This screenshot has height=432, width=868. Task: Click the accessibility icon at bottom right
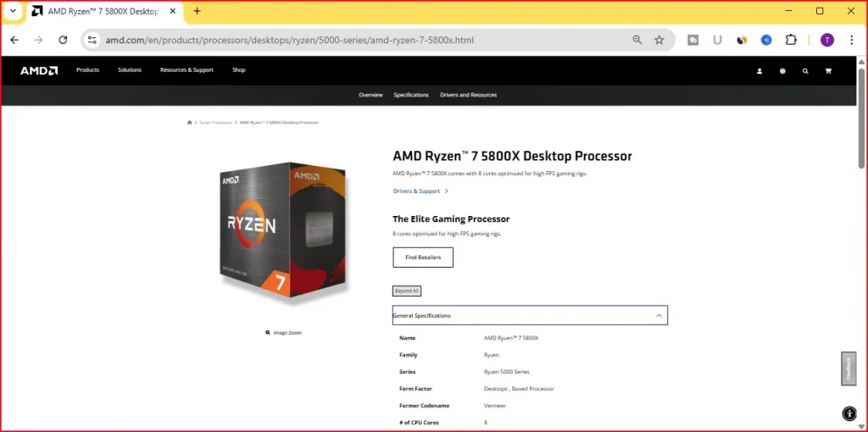pyautogui.click(x=849, y=413)
